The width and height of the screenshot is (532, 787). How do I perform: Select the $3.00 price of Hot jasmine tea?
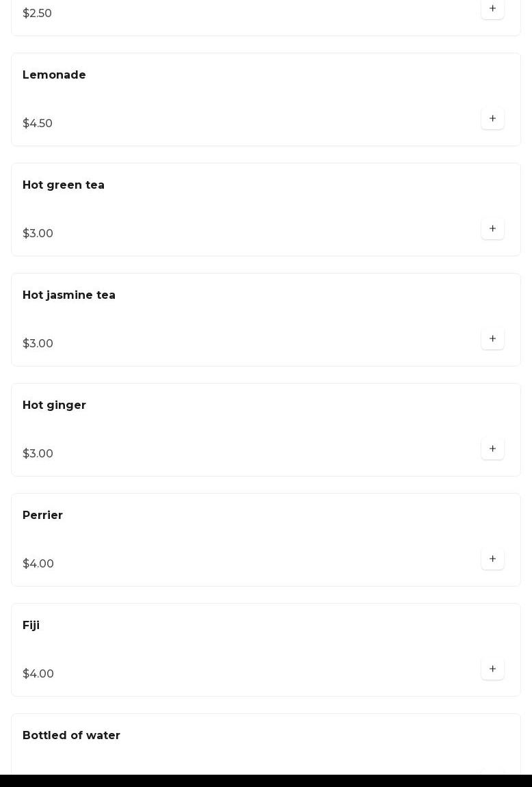pos(38,344)
